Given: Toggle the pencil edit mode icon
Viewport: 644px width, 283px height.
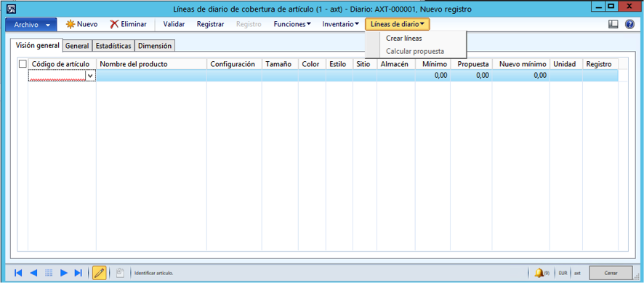Looking at the screenshot, I should click(x=99, y=273).
